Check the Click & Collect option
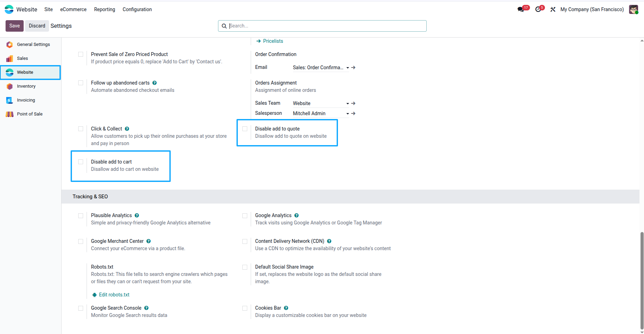 (x=81, y=129)
